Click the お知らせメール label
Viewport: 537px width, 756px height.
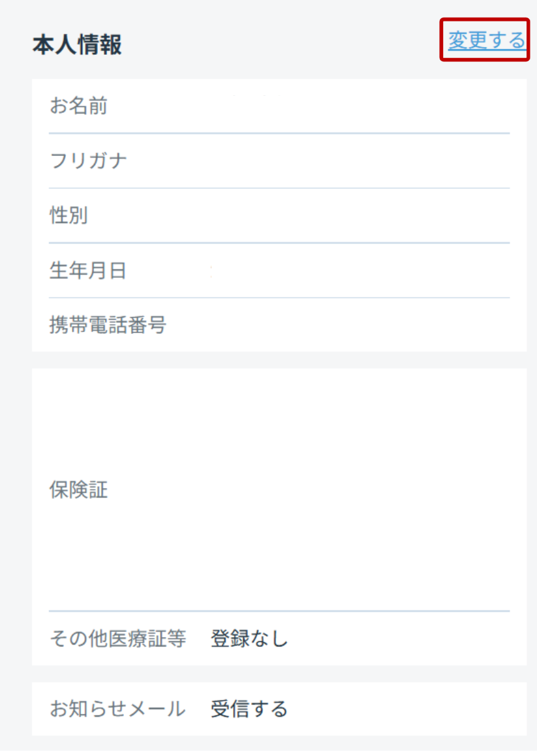point(117,709)
